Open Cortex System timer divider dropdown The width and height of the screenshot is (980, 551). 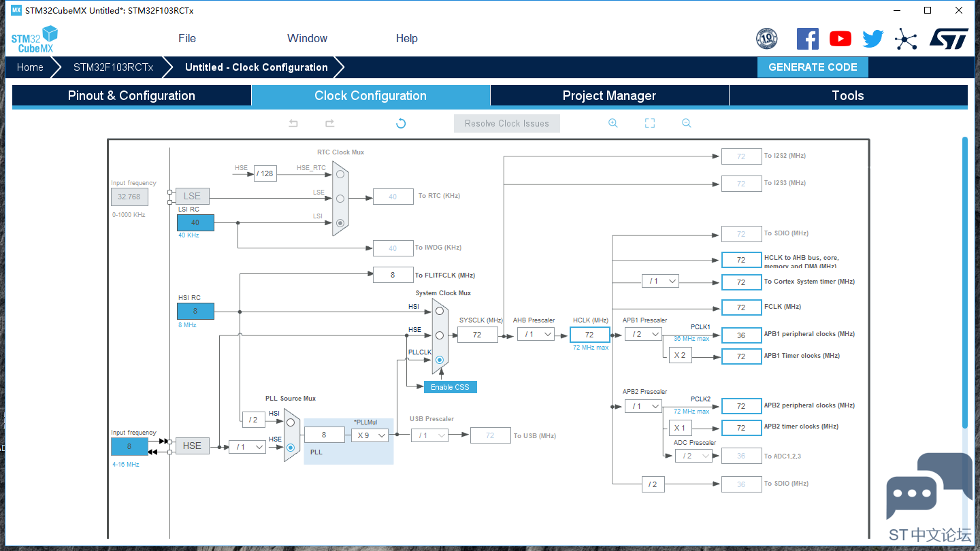coord(660,281)
